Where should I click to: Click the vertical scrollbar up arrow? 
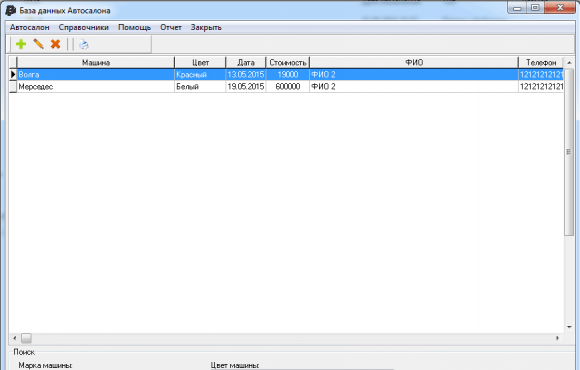coord(569,63)
